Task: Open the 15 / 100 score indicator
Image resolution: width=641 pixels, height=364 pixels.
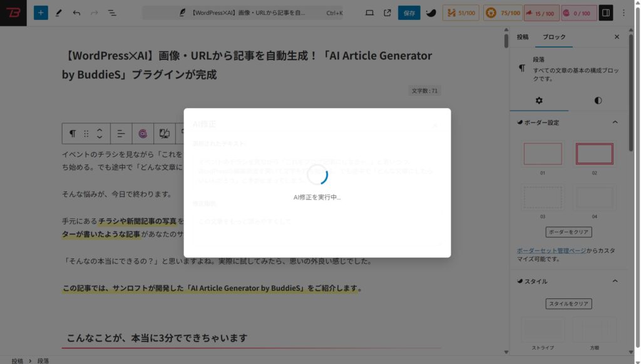Action: [541, 13]
